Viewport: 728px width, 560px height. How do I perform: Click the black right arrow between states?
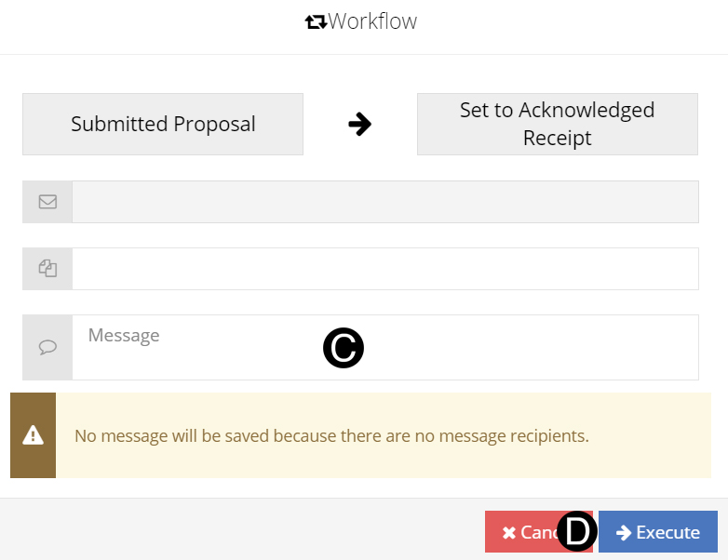[359, 124]
